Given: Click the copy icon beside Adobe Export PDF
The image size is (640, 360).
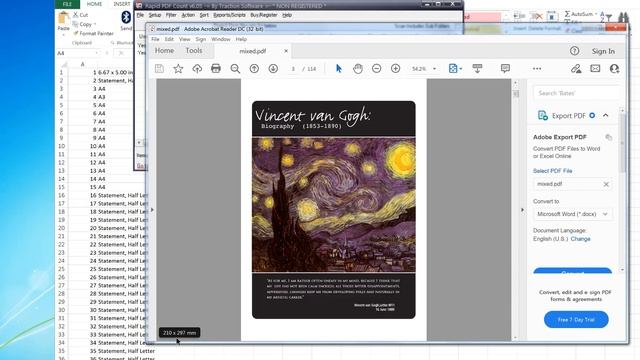Looking at the screenshot, I should (609, 137).
